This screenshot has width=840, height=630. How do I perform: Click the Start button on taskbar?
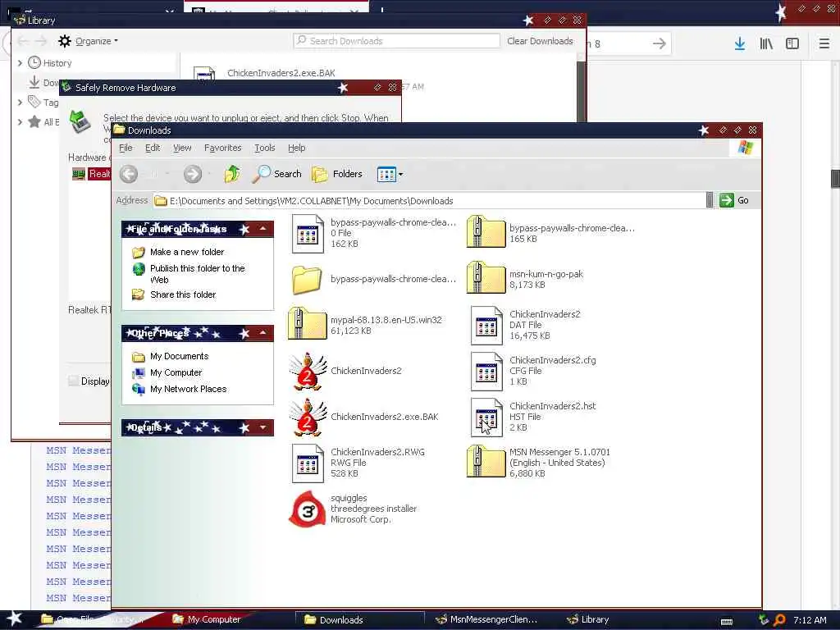tap(14, 619)
